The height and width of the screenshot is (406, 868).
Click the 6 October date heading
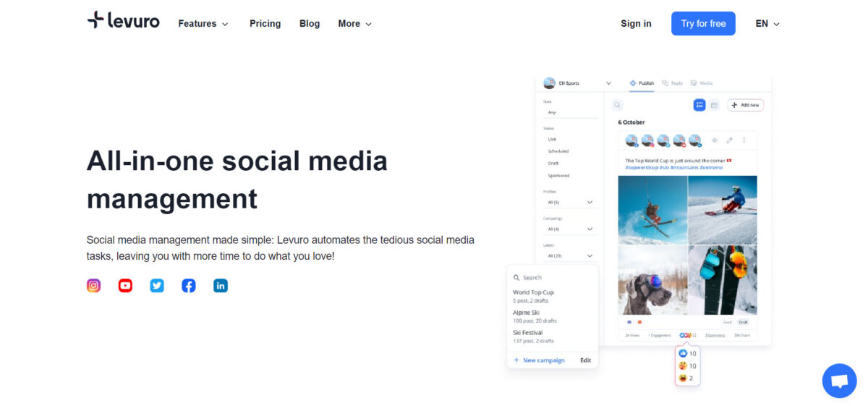[631, 122]
